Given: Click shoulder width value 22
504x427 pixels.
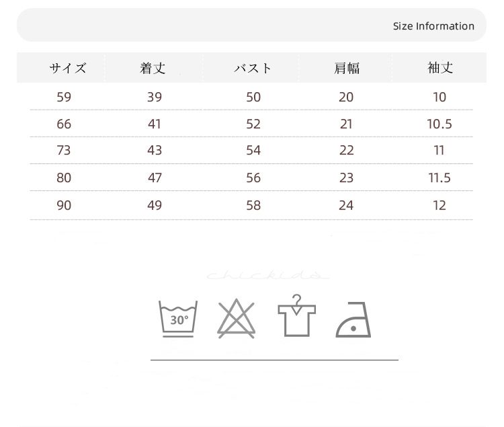Looking at the screenshot, I should [346, 150].
